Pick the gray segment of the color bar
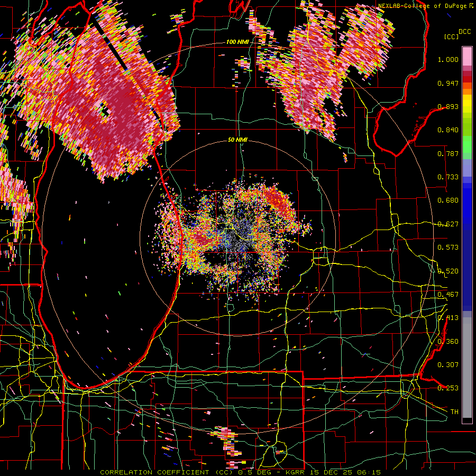 pyautogui.click(x=467, y=368)
